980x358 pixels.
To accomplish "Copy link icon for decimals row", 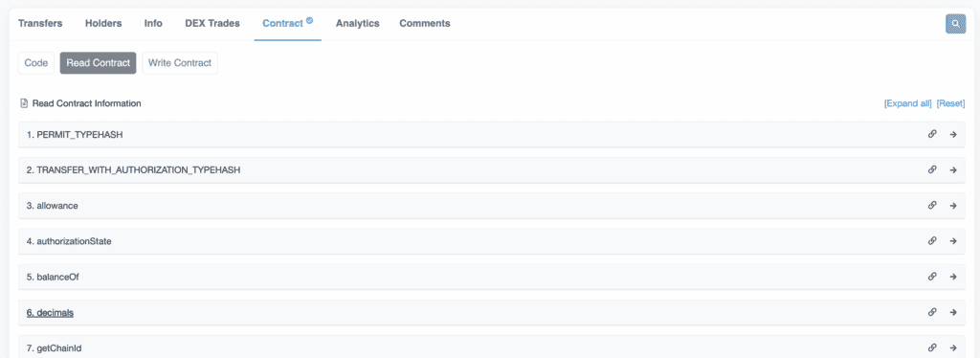I will click(932, 312).
